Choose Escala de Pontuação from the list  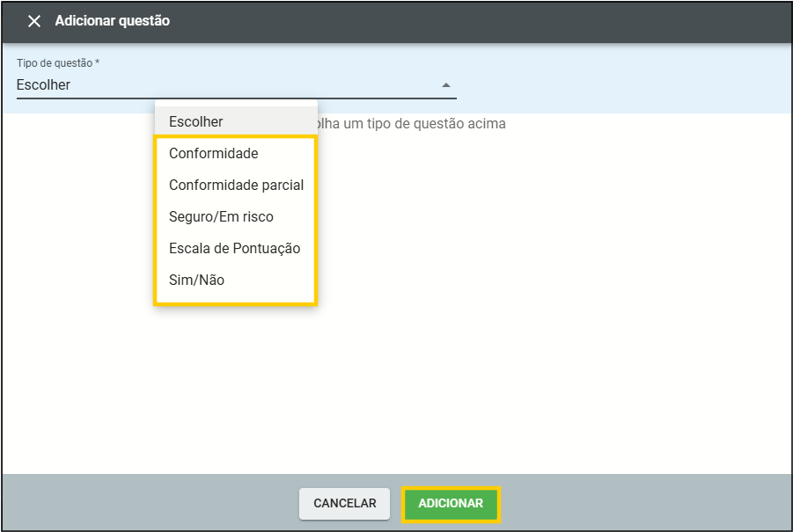[234, 248]
